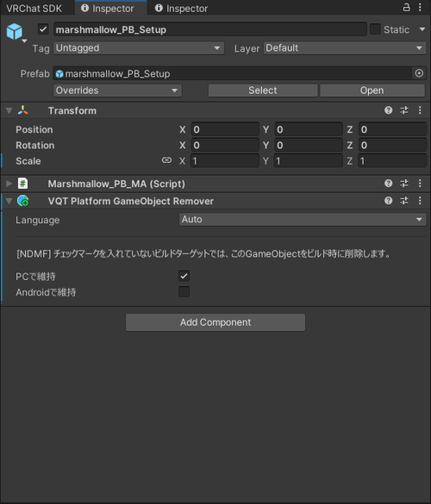Click the prefab Select button
431x504 pixels.
coord(263,90)
